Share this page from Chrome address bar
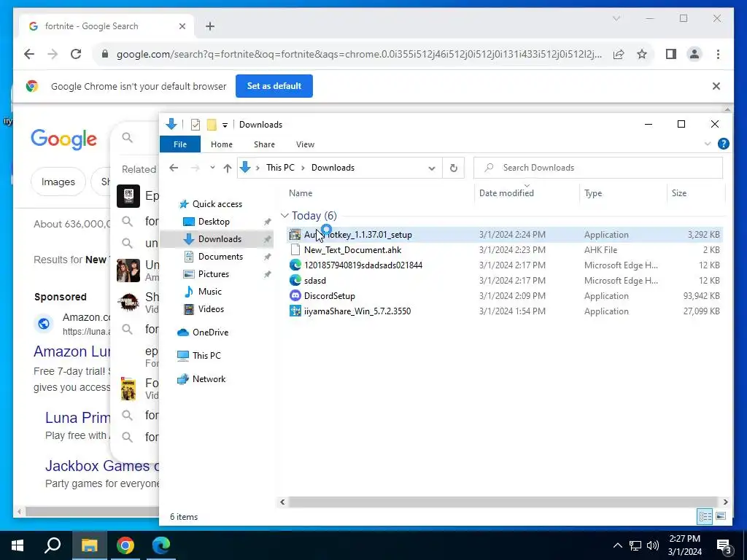 619,54
